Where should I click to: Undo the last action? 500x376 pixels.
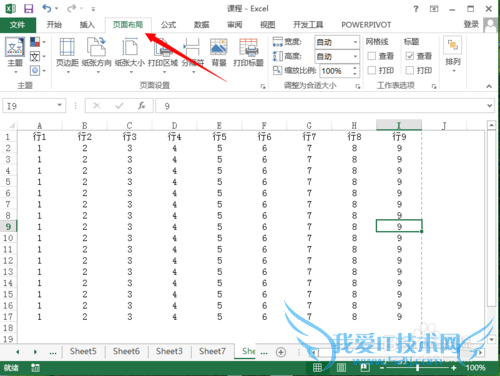pos(47,8)
